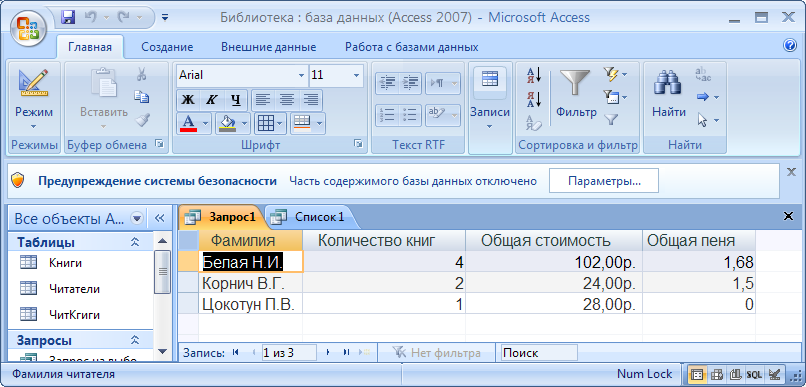The width and height of the screenshot is (806, 387).
Task: Switch to the Главная ribbon tab
Action: (90, 47)
